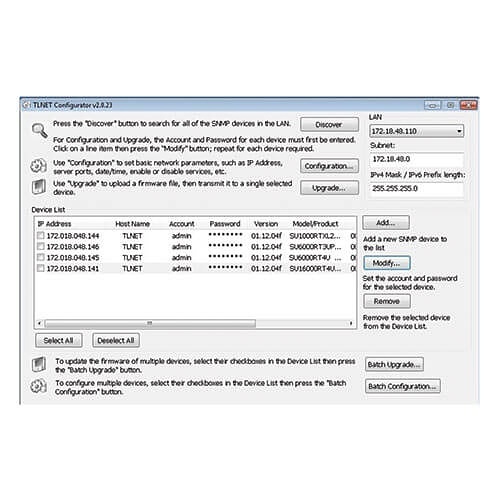Viewport: 500px width, 500px height.
Task: Click the Subnet field 172.18.48.0
Action: 416,159
